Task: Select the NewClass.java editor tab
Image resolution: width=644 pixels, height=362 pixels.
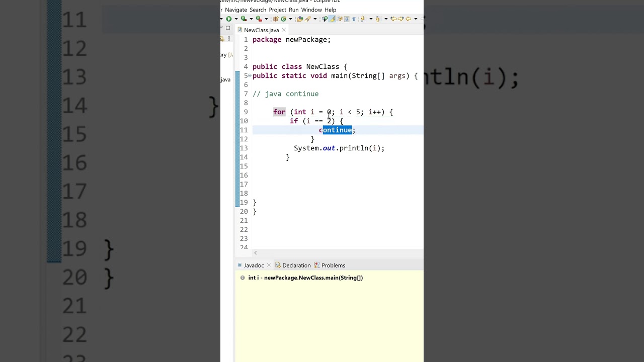Action: [x=261, y=30]
